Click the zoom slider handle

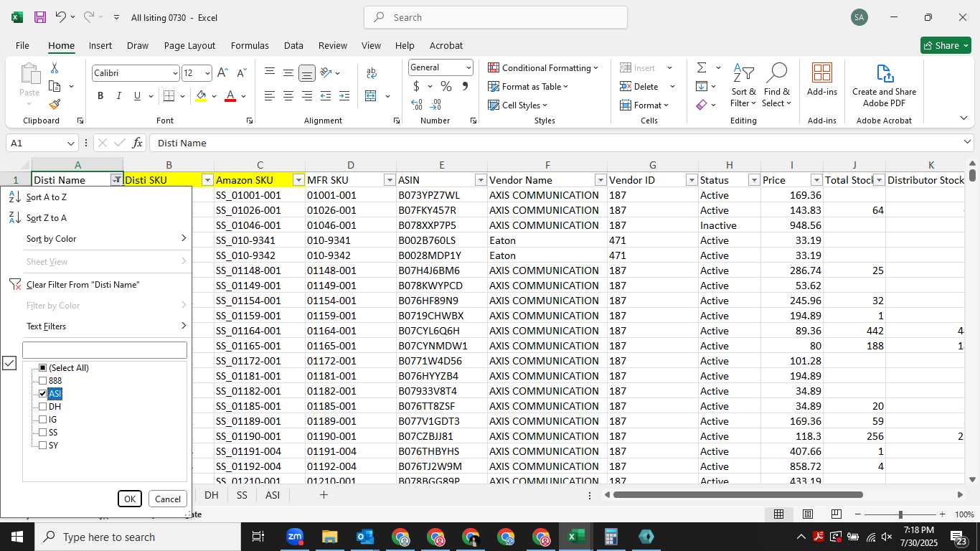point(900,514)
